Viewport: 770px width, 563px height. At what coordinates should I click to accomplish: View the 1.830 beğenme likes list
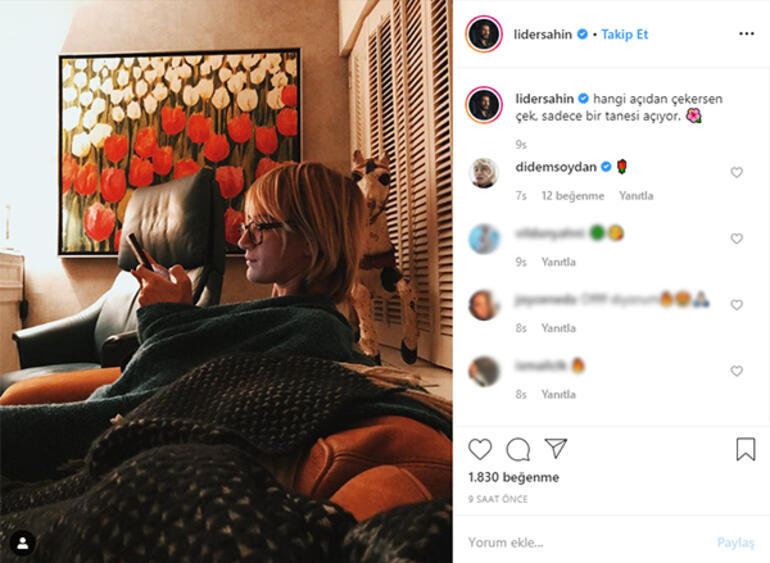[514, 477]
